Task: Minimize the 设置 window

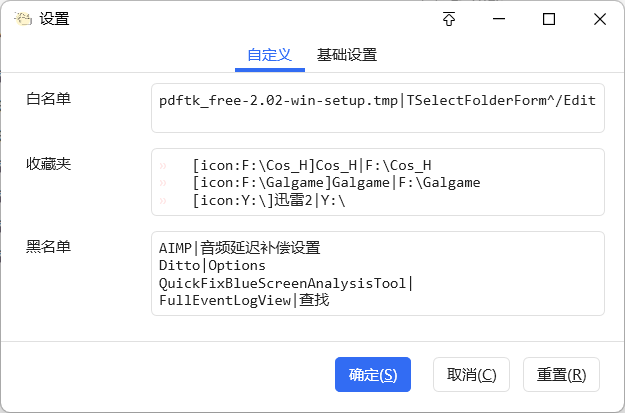Action: click(499, 19)
